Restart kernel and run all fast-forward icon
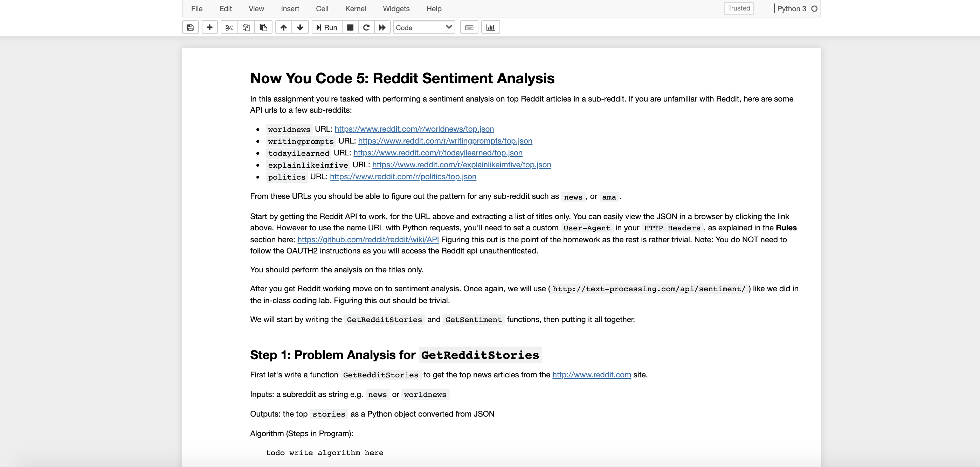The width and height of the screenshot is (980, 467). (x=382, y=27)
